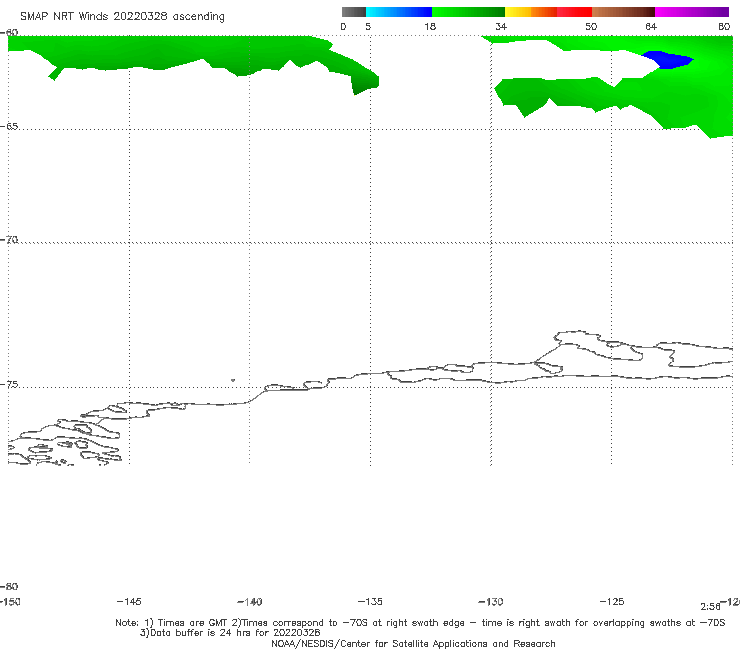Pick the green segment of the wind color bar
This screenshot has width=740, height=650.
[x=468, y=12]
